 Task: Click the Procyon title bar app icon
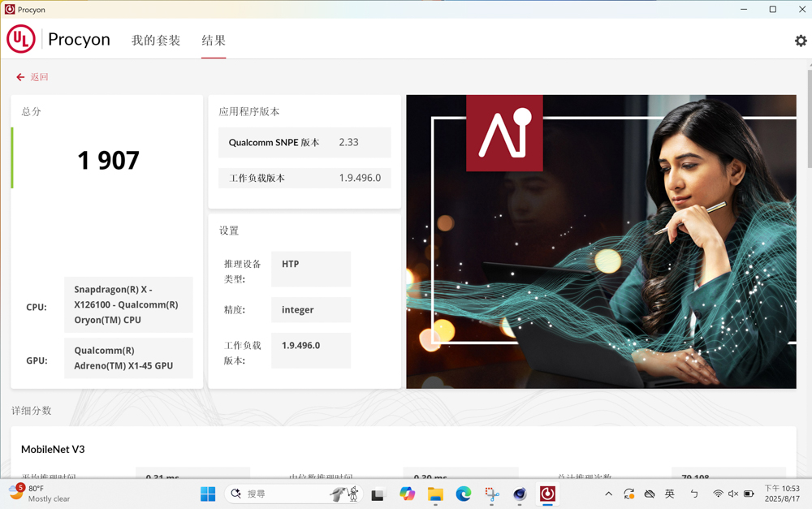coord(9,9)
